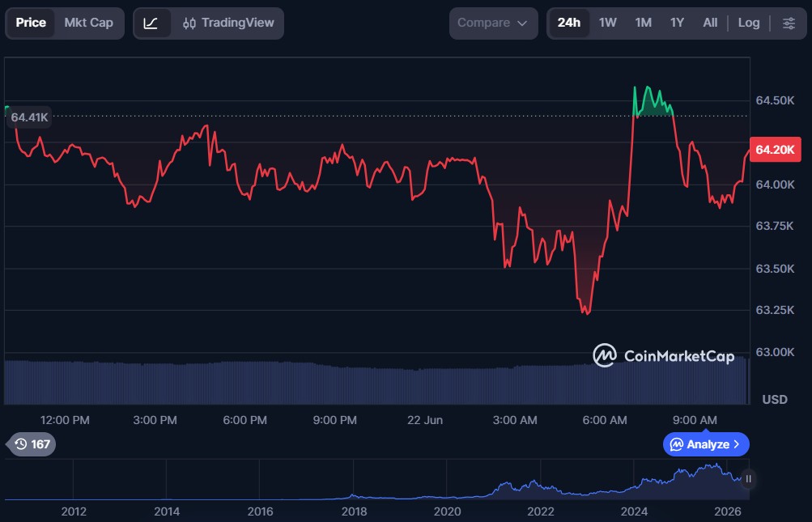Click the 3:00 PM time label
812x522 pixels.
pyautogui.click(x=155, y=420)
